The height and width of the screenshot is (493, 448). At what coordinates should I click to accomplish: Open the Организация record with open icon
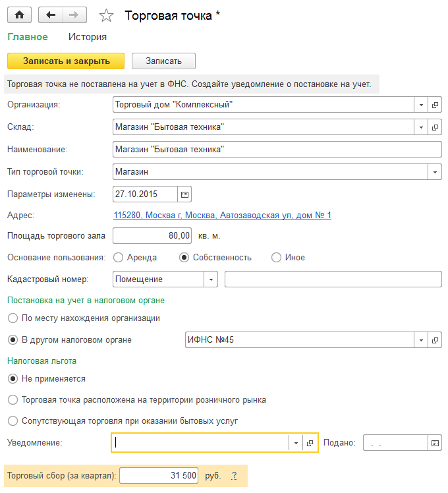435,105
